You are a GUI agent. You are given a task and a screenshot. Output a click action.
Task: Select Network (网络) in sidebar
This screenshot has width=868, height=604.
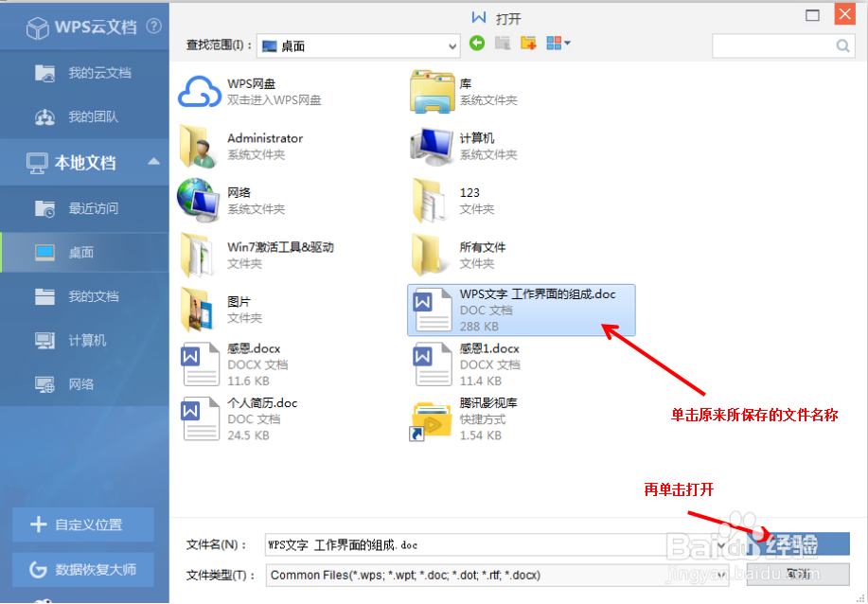click(x=84, y=383)
